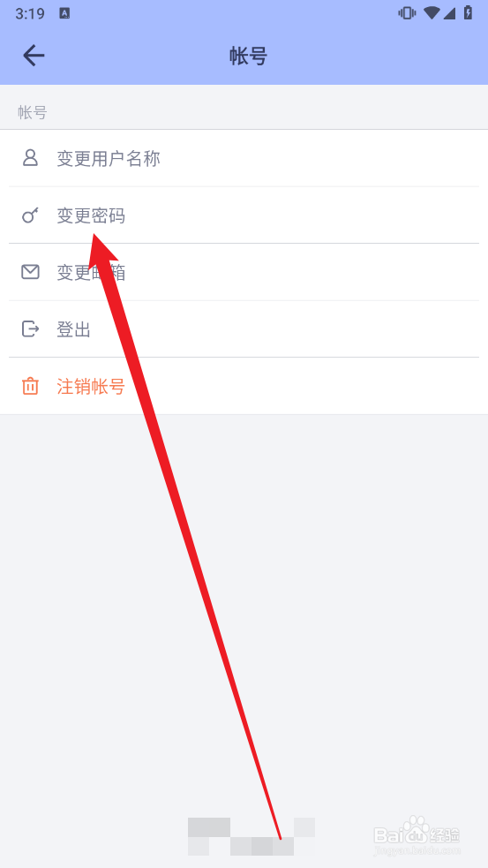The image size is (488, 868).
Task: Choose 注销帐号 to delete account
Action: (x=244, y=387)
